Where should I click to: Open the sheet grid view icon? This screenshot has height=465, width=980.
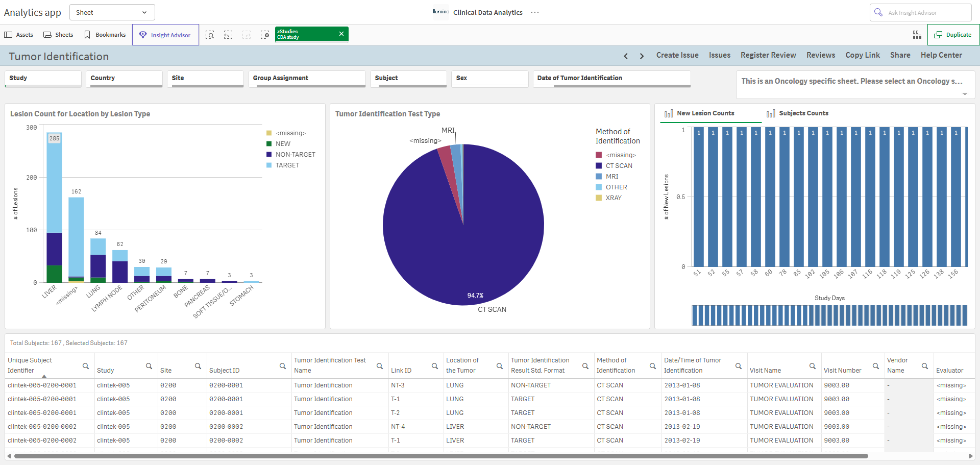tap(917, 35)
